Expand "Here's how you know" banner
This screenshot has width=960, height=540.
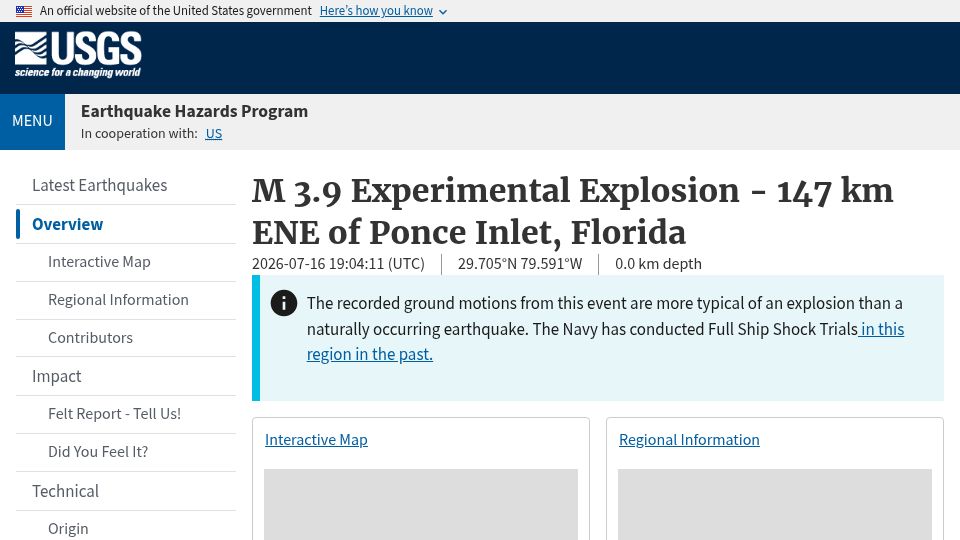[x=383, y=11]
